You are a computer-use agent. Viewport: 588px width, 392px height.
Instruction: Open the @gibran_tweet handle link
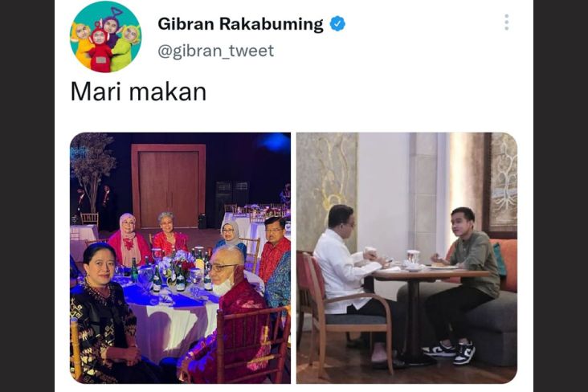[x=216, y=51]
